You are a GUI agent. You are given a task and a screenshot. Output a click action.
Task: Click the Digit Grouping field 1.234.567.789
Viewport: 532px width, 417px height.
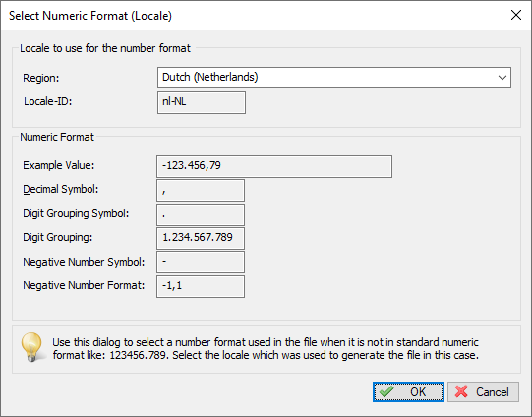[201, 239]
